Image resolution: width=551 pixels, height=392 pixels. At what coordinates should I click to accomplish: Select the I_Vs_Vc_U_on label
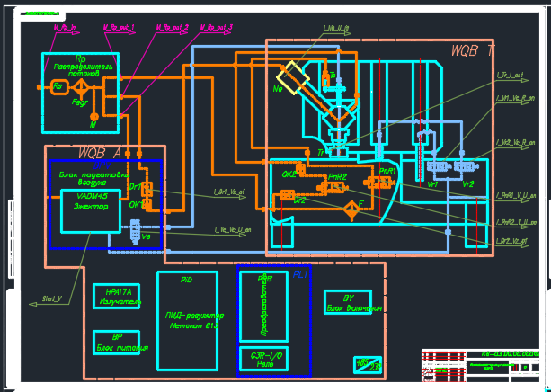click(x=233, y=230)
